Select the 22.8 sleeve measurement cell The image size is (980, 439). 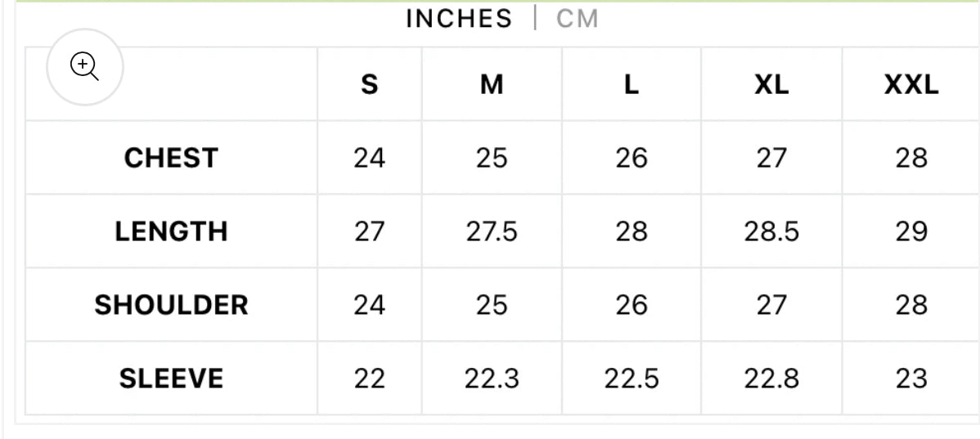(771, 379)
